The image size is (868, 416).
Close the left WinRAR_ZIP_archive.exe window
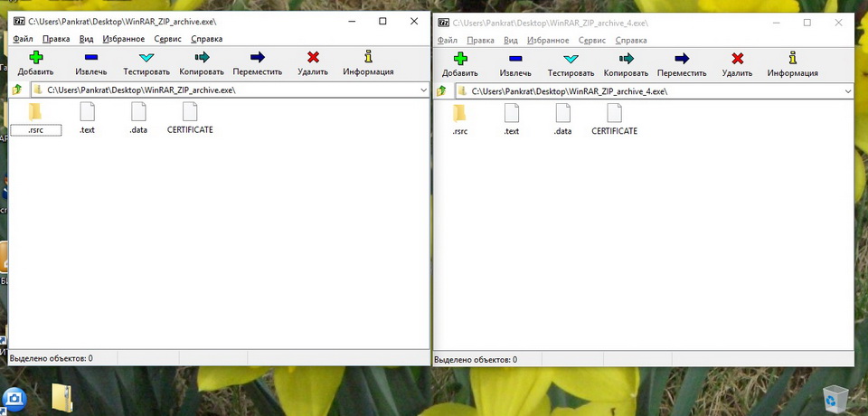pos(414,22)
